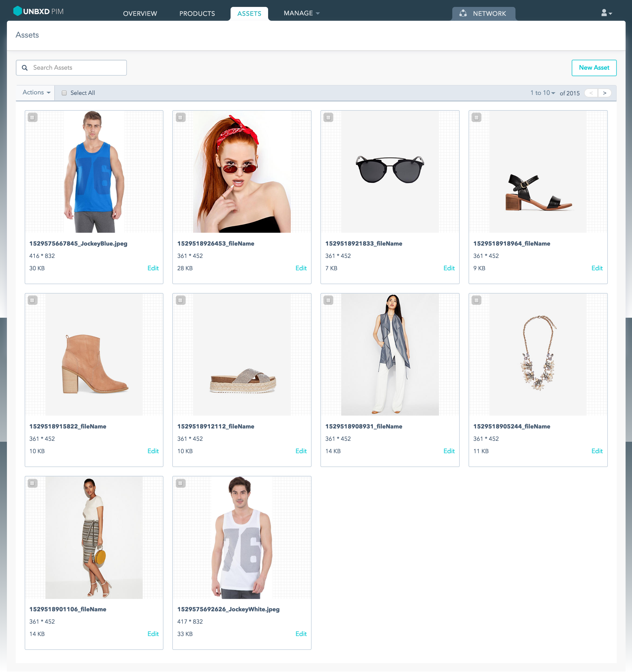This screenshot has height=672, width=632.
Task: Check the 1529518915822_fileName boot checkbox
Action: click(32, 300)
